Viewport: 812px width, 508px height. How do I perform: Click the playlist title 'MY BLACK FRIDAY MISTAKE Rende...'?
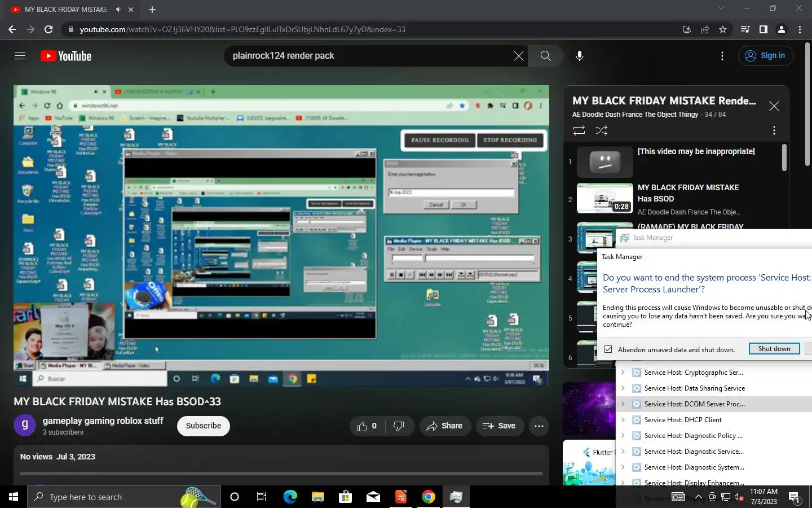(x=664, y=101)
